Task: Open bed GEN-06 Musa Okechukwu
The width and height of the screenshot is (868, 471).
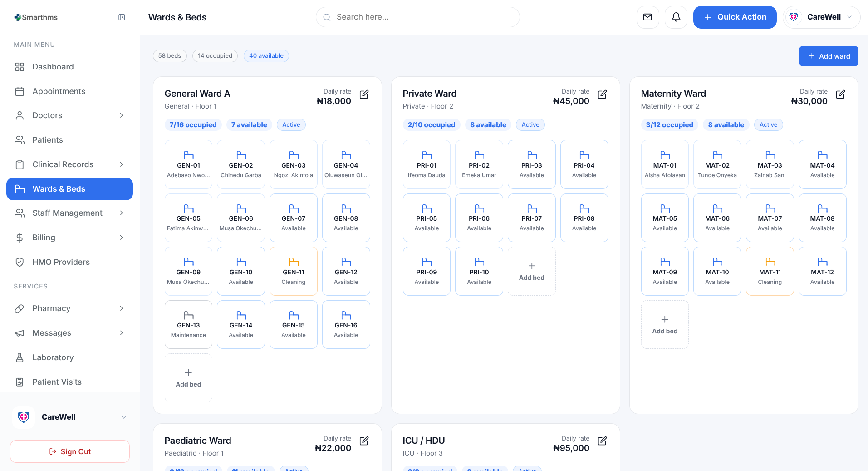Action: (x=241, y=218)
